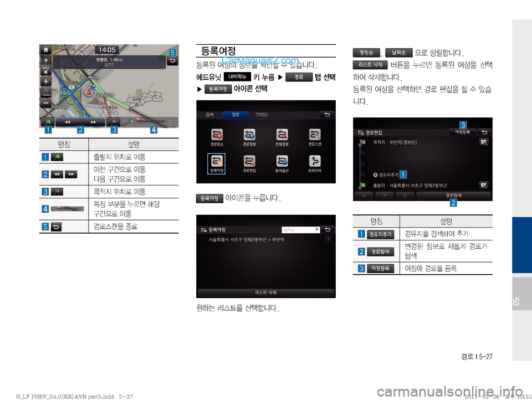532x401 pixels.
Task: Tap 여정등록 button in route edit screen
Action: (462, 132)
